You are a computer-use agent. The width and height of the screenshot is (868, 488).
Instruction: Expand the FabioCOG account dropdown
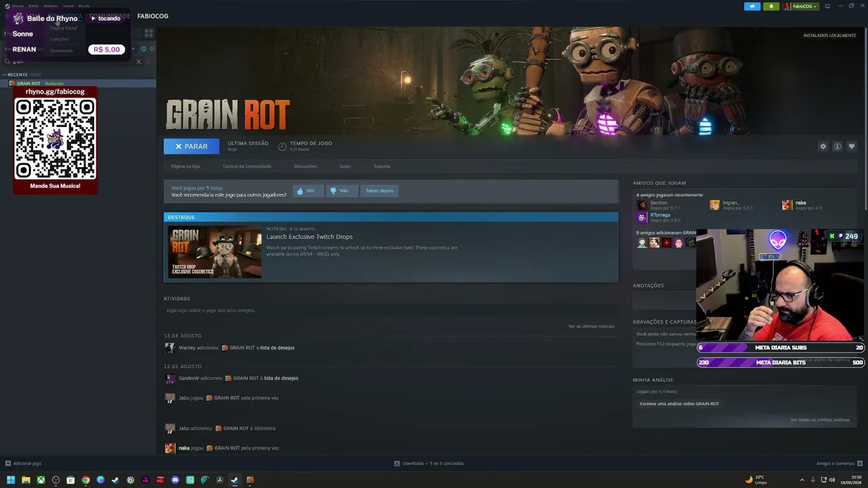801,6
